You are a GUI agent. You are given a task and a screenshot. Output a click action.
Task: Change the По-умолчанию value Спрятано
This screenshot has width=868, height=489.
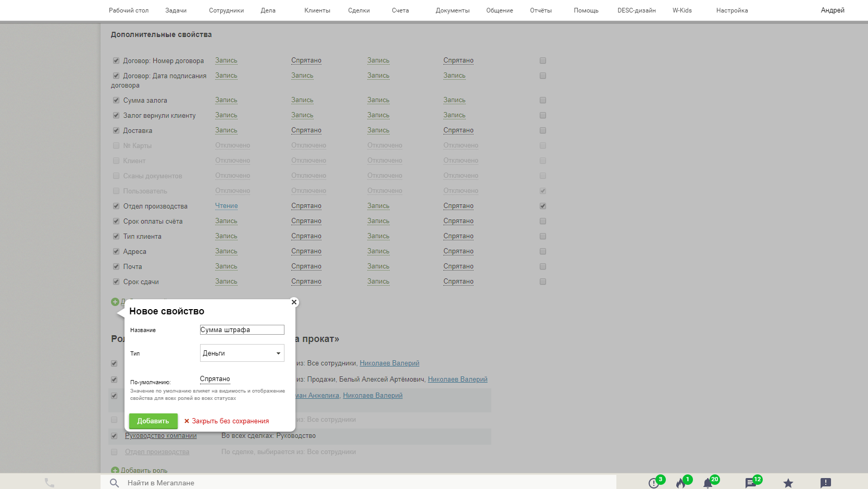215,379
